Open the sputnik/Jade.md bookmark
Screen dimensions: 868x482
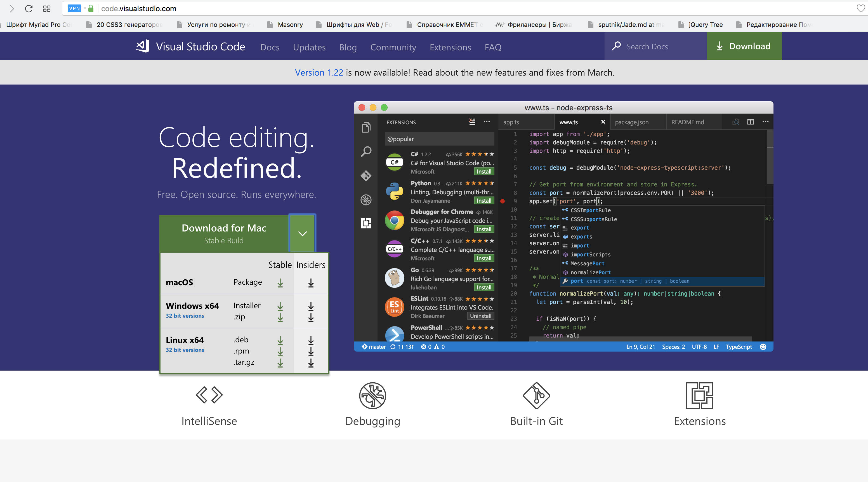click(x=626, y=25)
